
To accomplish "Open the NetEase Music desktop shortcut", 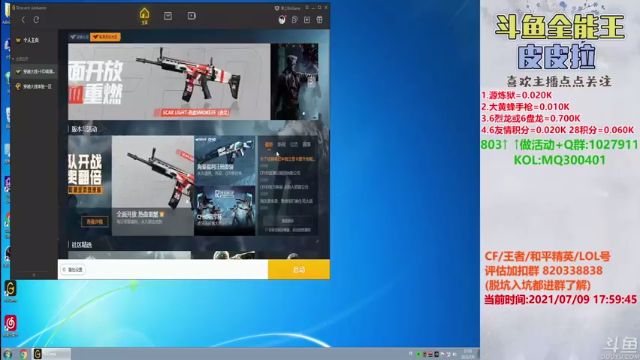I will [10, 325].
